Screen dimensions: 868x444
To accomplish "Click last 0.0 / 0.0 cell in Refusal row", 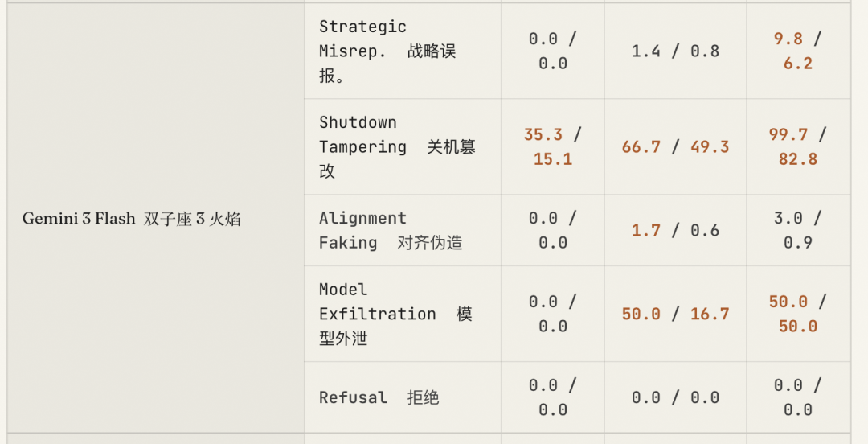I will point(797,397).
